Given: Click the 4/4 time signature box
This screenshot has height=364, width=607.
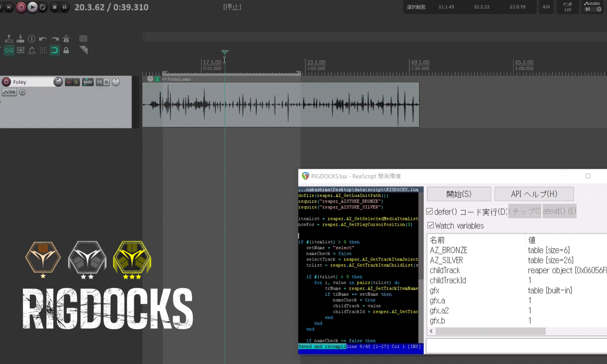Looking at the screenshot, I should (x=546, y=7).
